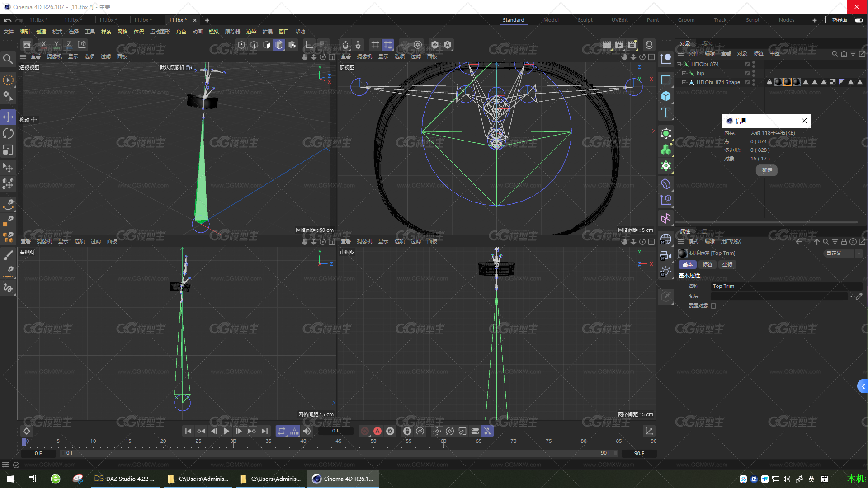
Task: Select the Rotate tool in left toolbar
Action: [8, 133]
